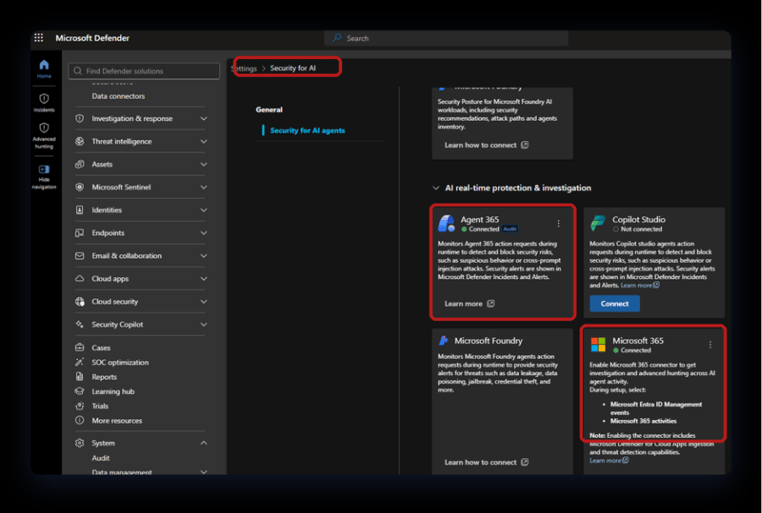Click the Email & collaboration envelope icon

tap(80, 256)
